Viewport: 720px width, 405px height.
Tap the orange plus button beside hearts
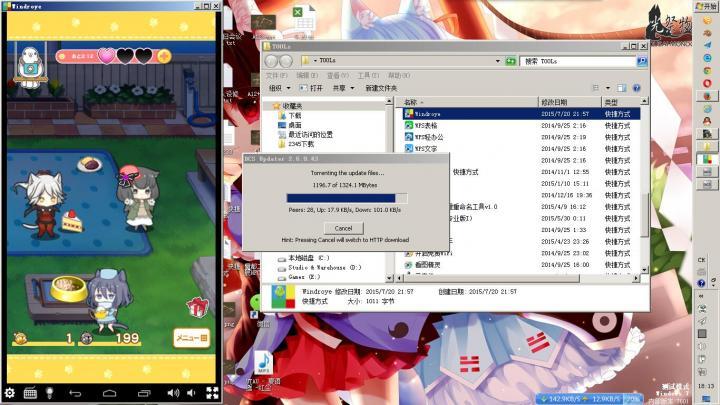pyautogui.click(x=163, y=56)
